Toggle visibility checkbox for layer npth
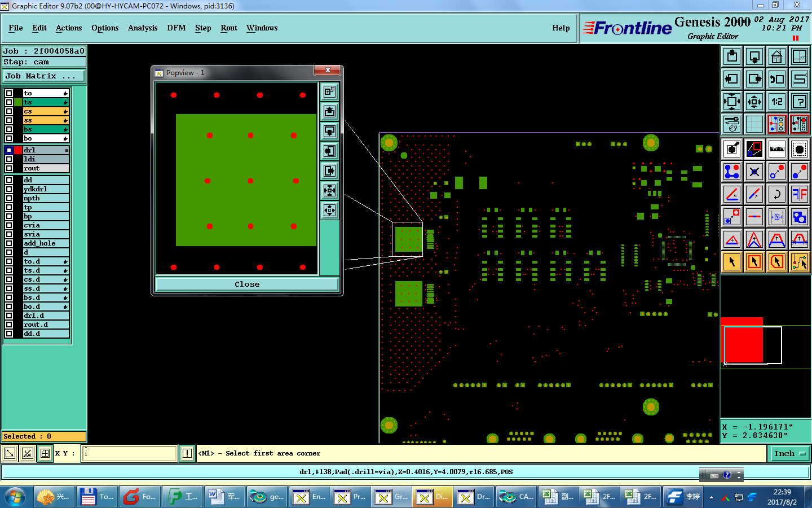Screen dimensions: 812x508 pyautogui.click(x=9, y=198)
